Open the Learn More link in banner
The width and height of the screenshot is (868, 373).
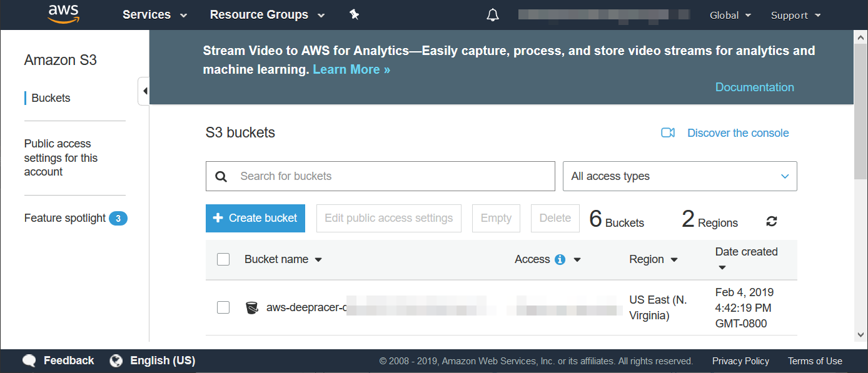(x=351, y=69)
